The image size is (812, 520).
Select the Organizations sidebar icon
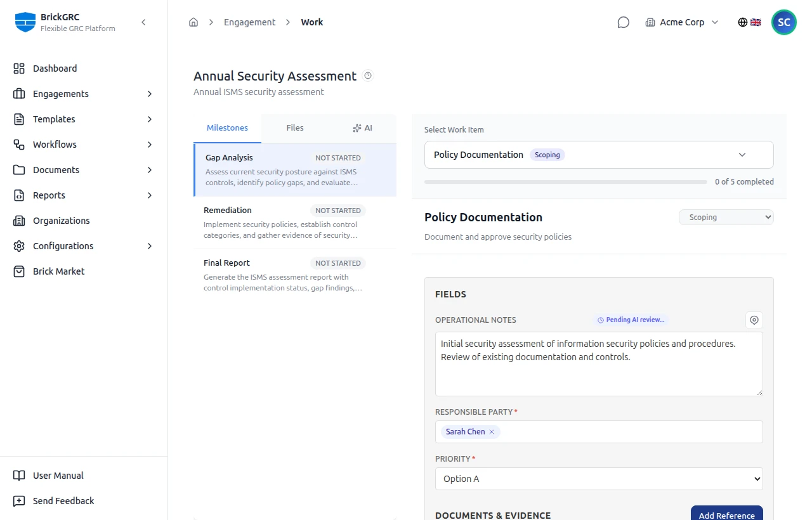[20, 221]
